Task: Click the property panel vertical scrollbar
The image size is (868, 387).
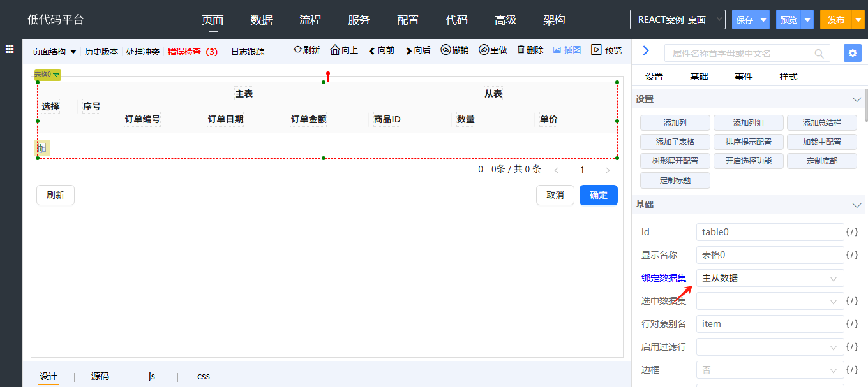Action: pos(866,105)
